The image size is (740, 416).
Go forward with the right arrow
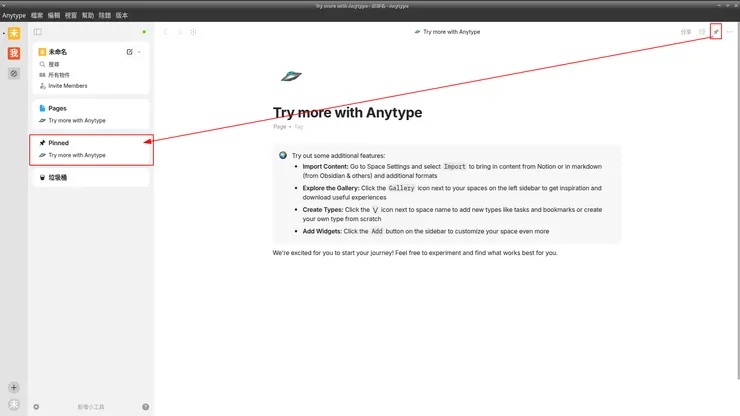pos(180,32)
